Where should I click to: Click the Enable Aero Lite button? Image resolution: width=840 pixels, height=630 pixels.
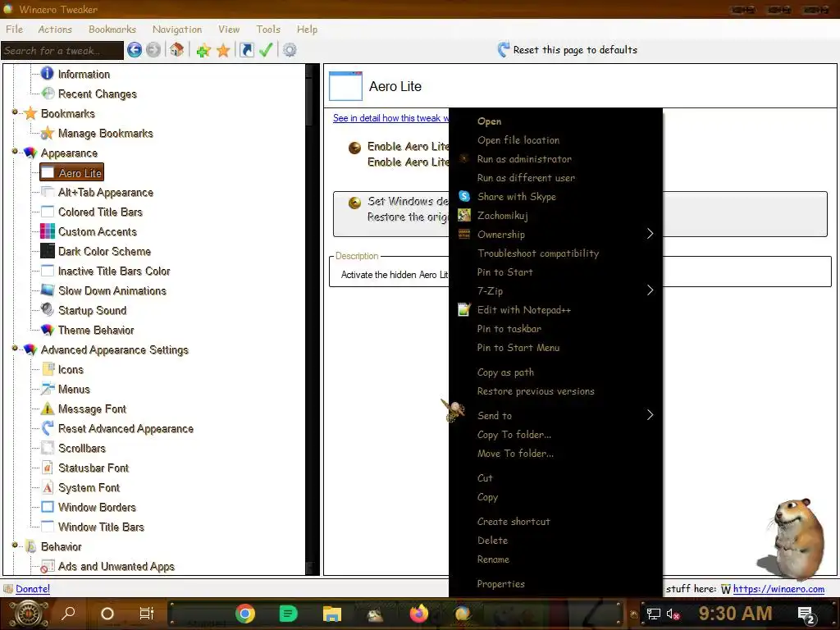point(399,154)
